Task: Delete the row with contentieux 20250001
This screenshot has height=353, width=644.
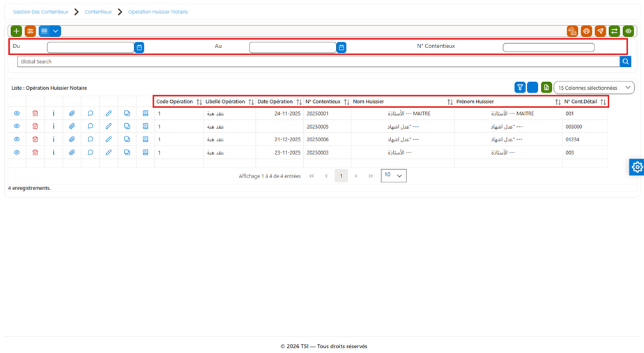Action: coord(35,113)
